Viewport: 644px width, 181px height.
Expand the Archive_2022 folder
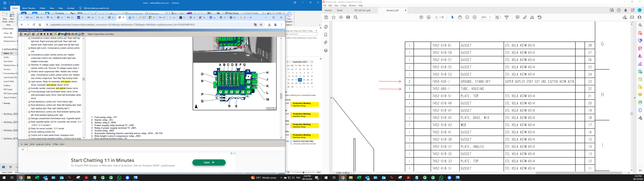pyautogui.click(x=3, y=114)
